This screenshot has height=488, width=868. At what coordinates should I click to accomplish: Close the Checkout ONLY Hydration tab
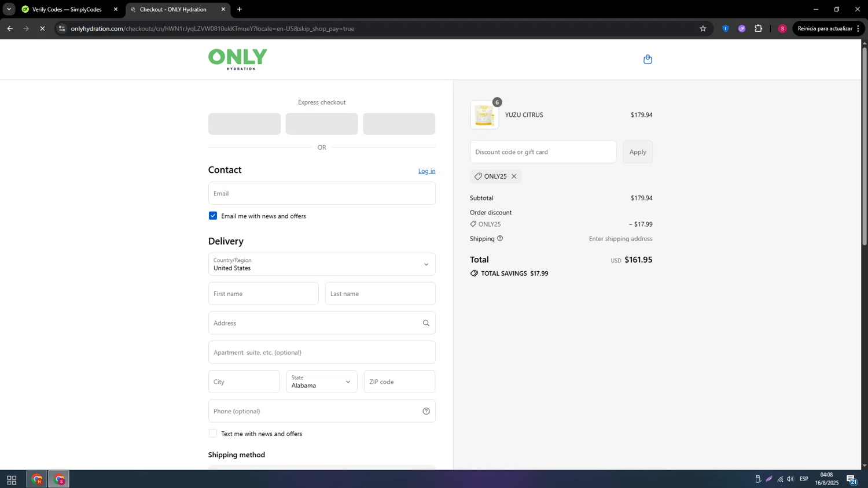223,9
